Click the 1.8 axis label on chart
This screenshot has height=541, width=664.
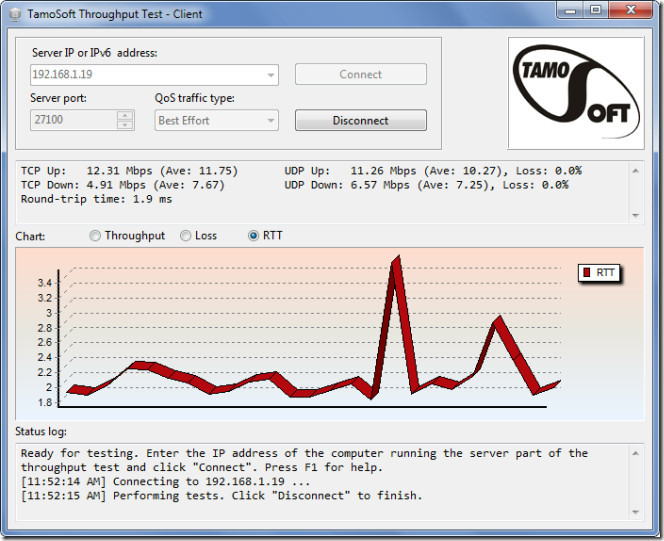pyautogui.click(x=45, y=402)
